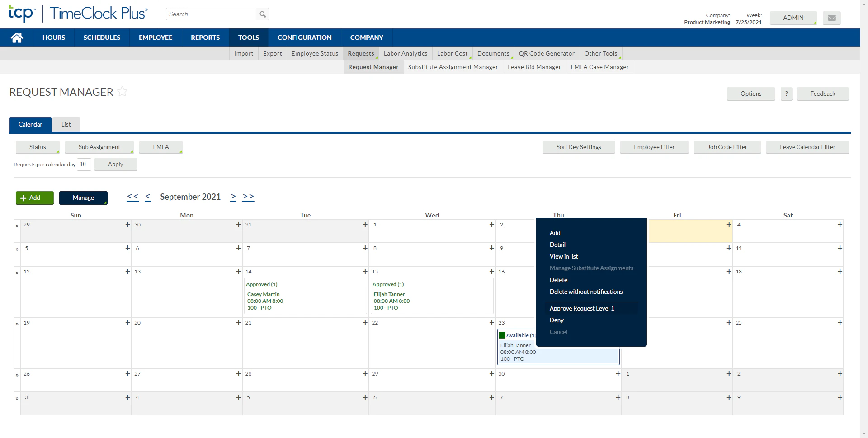Click the search magnifying glass icon

[x=262, y=14]
